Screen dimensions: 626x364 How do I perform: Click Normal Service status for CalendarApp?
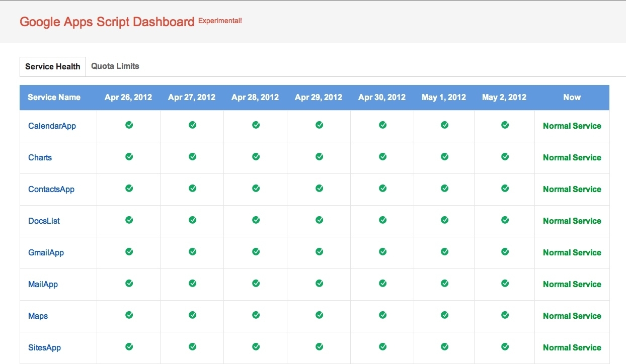[572, 126]
